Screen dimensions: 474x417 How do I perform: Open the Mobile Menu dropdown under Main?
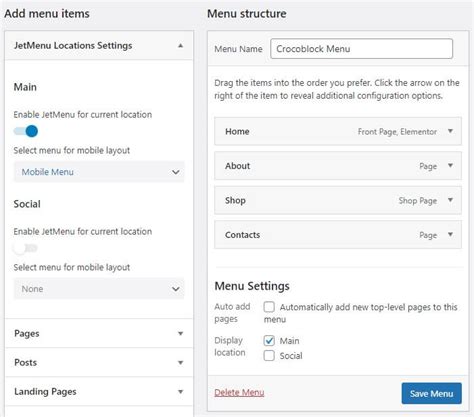coord(99,172)
